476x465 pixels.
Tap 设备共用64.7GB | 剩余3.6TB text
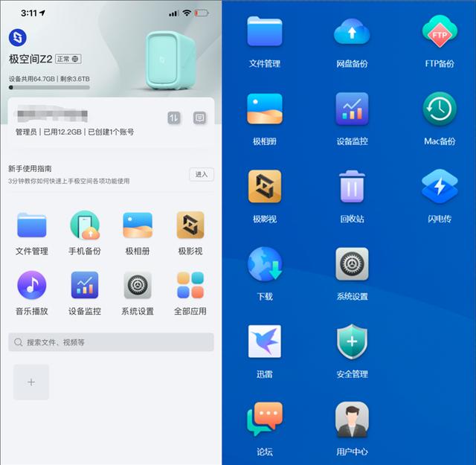[x=49, y=79]
